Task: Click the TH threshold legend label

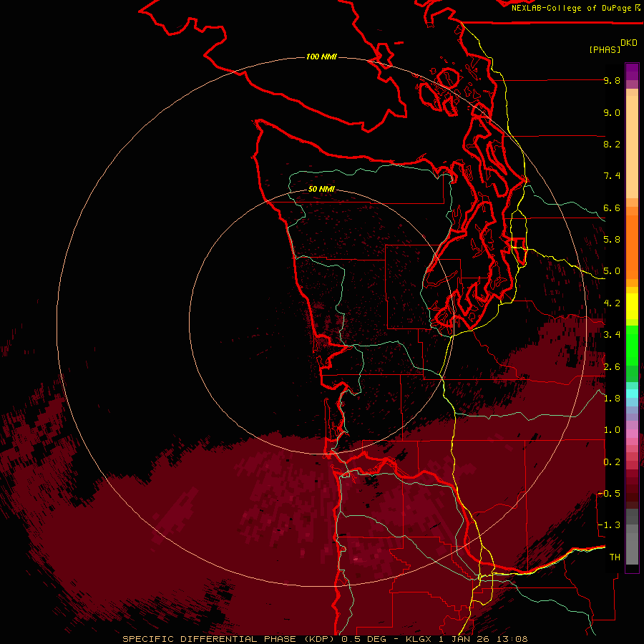Action: point(615,557)
